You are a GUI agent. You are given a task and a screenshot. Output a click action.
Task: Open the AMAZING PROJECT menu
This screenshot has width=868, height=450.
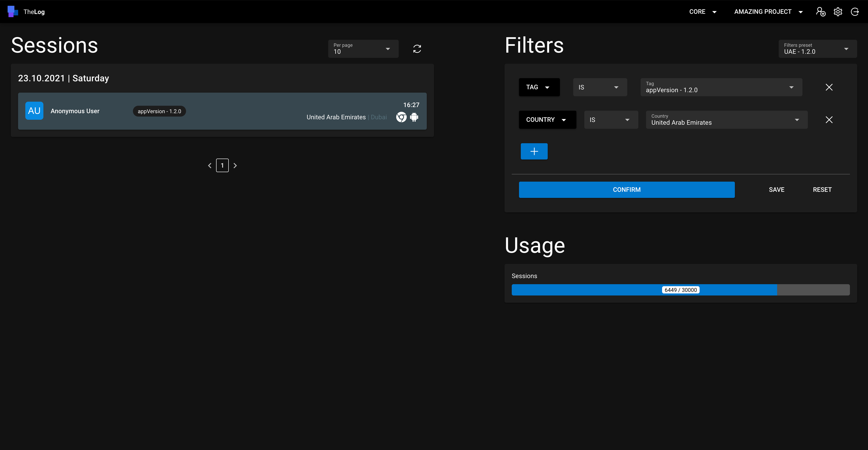768,12
